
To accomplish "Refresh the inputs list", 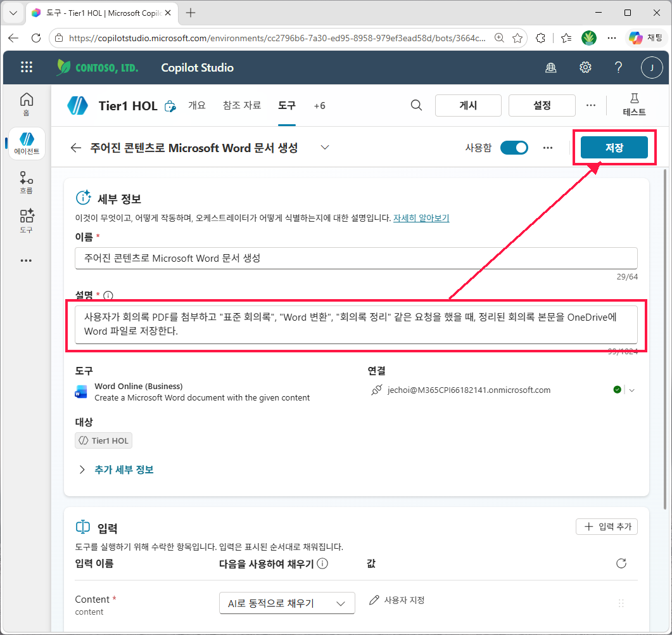I will pyautogui.click(x=621, y=563).
